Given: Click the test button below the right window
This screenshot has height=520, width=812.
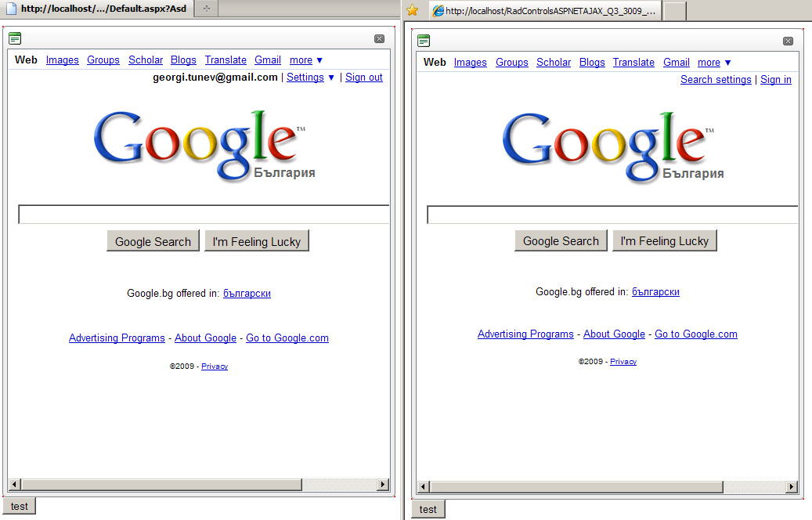Looking at the screenshot, I should click(x=428, y=510).
